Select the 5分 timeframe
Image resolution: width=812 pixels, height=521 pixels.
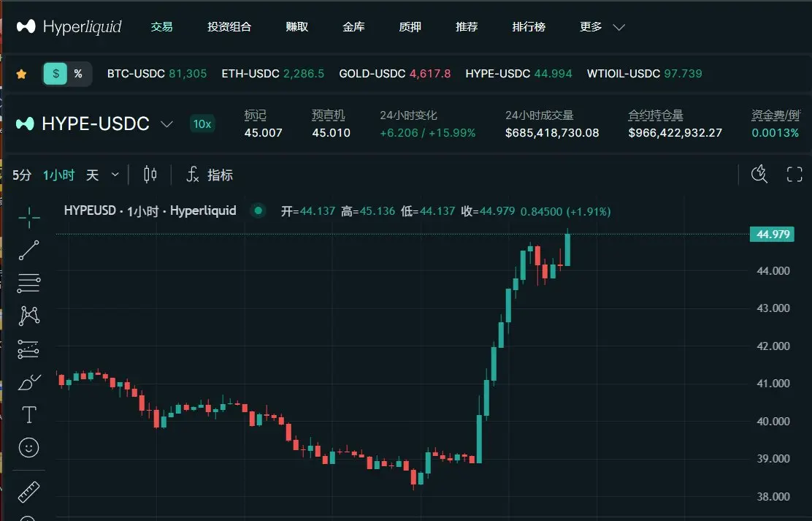(22, 175)
